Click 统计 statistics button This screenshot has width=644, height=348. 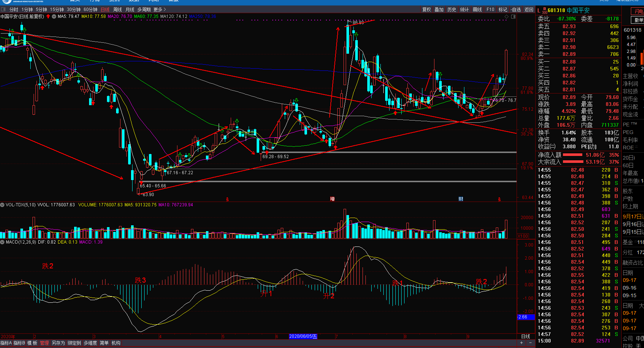click(464, 9)
